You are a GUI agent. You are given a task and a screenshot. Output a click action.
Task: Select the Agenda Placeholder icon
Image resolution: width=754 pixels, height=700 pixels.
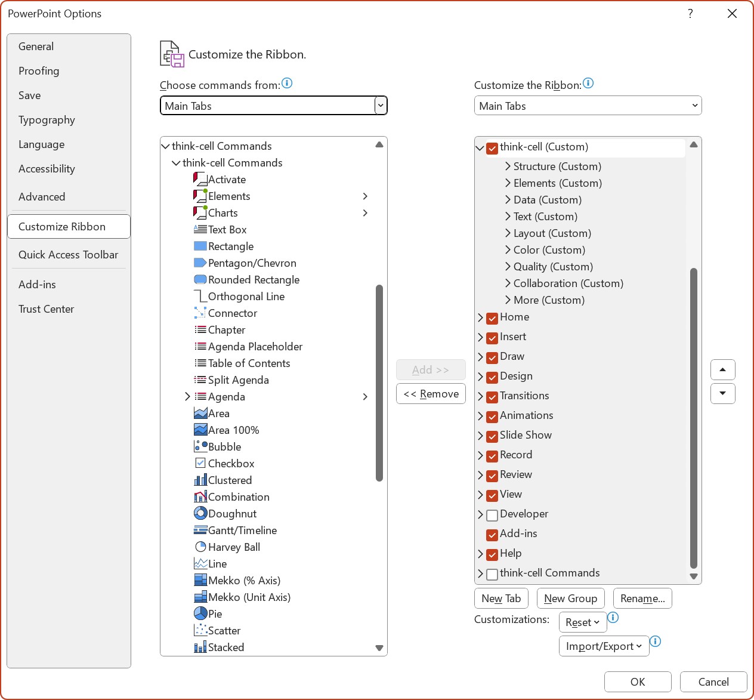(x=200, y=346)
